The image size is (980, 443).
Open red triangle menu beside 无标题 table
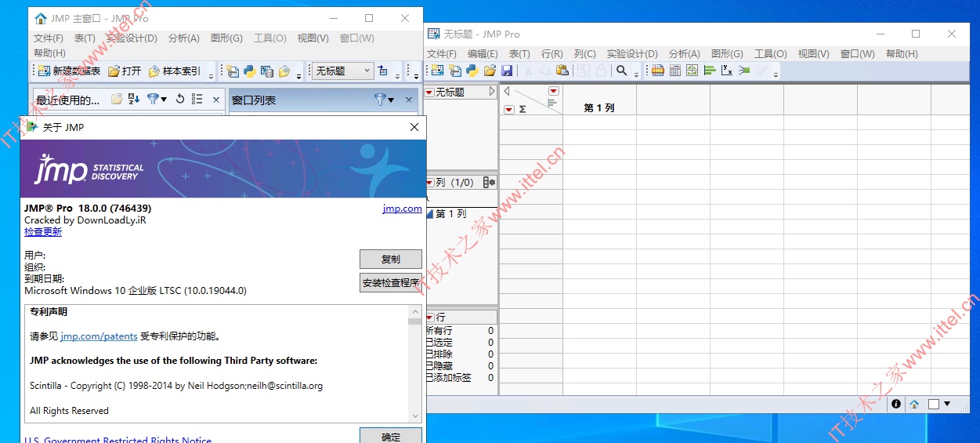pyautogui.click(x=429, y=93)
